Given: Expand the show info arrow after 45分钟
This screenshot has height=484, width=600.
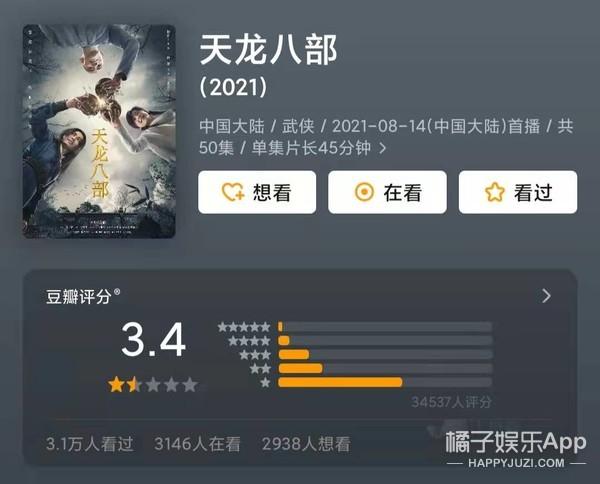Looking at the screenshot, I should (x=382, y=148).
